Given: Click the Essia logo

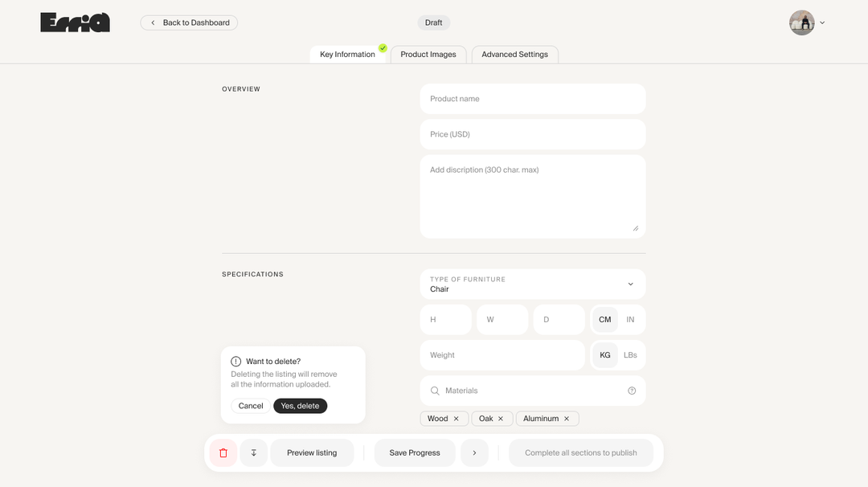Looking at the screenshot, I should point(76,23).
